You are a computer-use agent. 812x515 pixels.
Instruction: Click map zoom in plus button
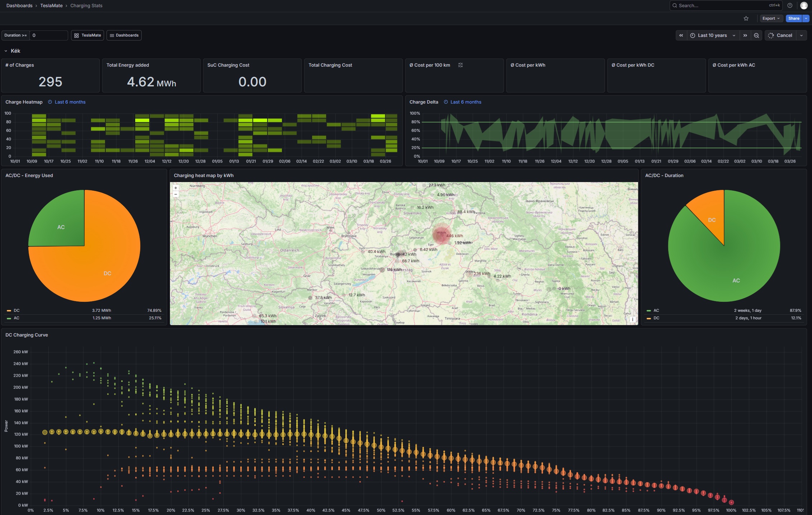[x=176, y=188]
